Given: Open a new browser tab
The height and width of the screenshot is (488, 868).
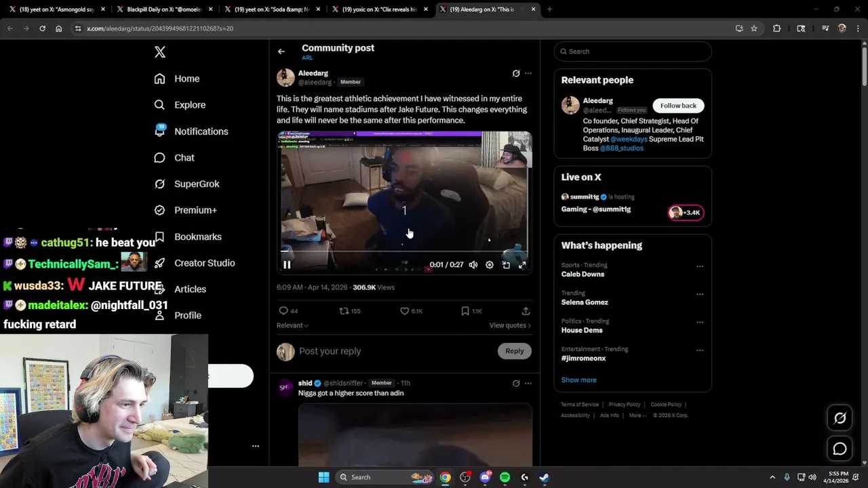Looking at the screenshot, I should tap(549, 9).
